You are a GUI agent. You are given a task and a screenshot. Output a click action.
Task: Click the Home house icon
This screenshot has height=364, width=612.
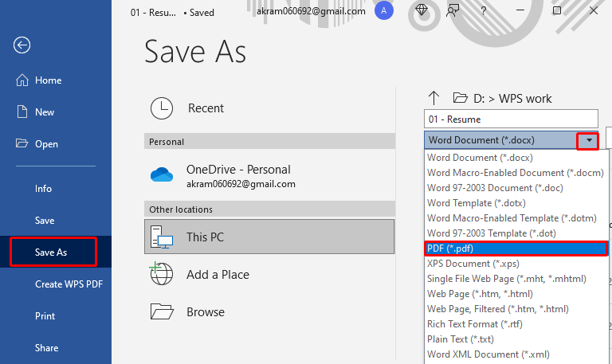click(x=22, y=80)
